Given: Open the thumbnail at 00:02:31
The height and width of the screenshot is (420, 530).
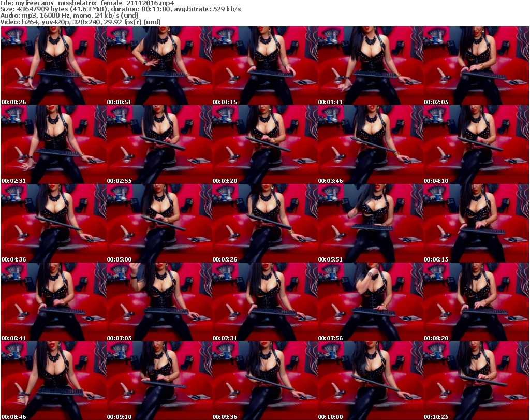Looking at the screenshot, I should pyautogui.click(x=54, y=144).
